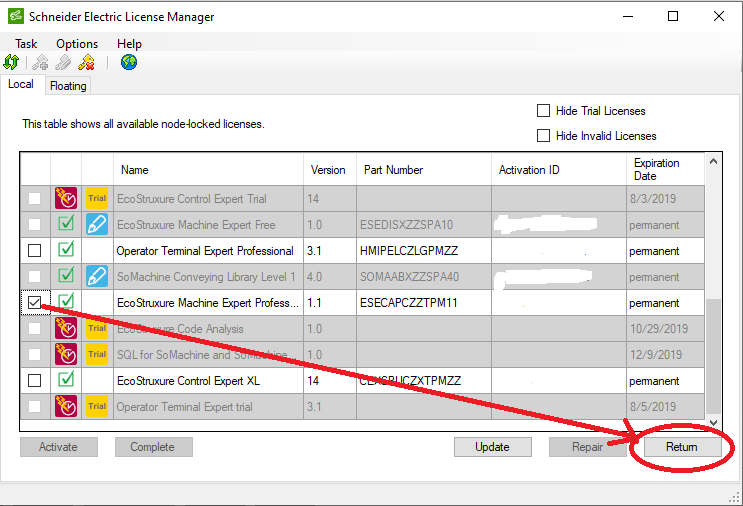
Task: Uncheck the EcoStruxure Machine Expert Professional checkbox
Action: tap(34, 302)
